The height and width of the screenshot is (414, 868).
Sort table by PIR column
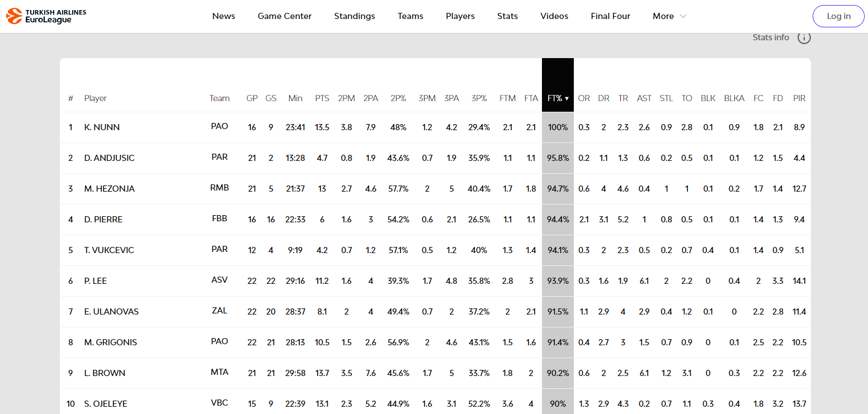click(x=799, y=98)
